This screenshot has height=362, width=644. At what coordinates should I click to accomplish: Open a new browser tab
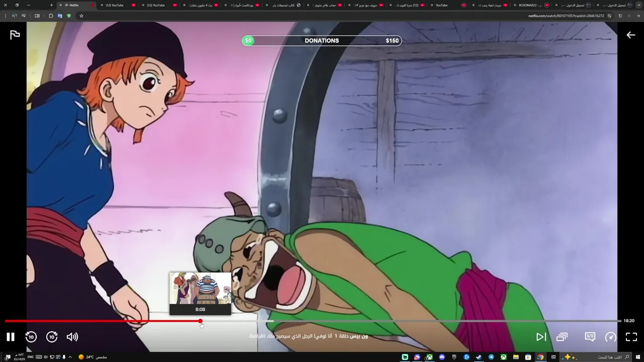(51, 5)
